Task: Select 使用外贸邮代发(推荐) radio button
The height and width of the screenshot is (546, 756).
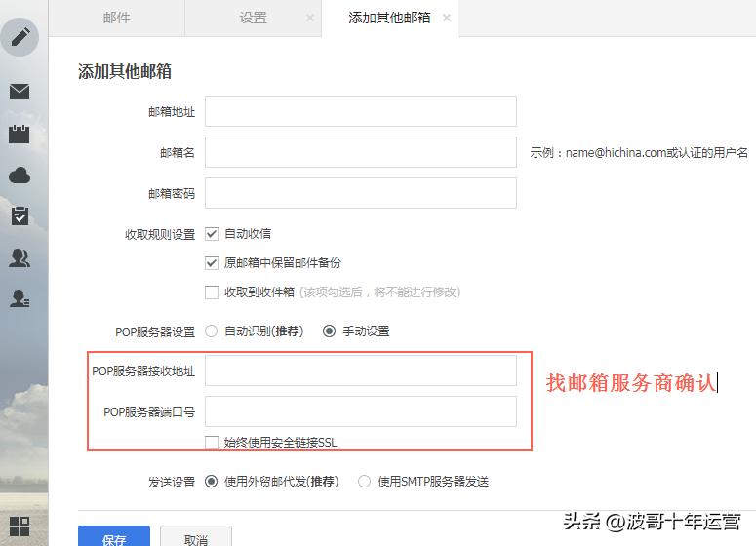Action: pyautogui.click(x=211, y=481)
